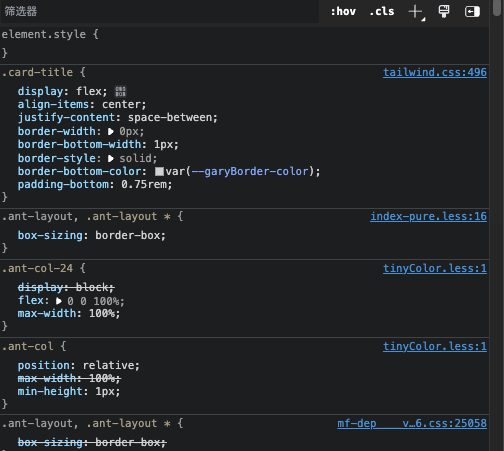Edit the .ant-col selector text

[28, 346]
